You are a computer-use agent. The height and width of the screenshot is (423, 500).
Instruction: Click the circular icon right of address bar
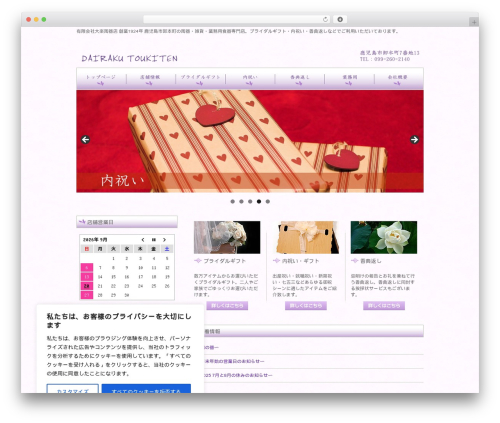point(340,20)
